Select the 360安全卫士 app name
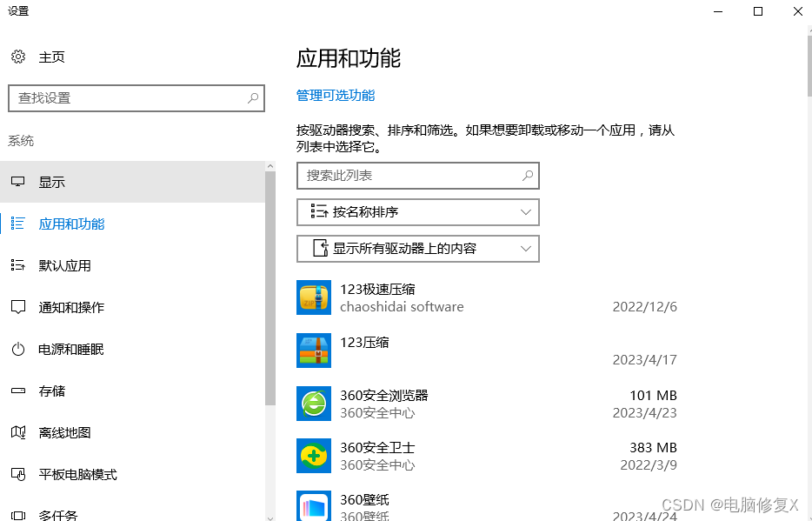This screenshot has height=521, width=812. [377, 447]
